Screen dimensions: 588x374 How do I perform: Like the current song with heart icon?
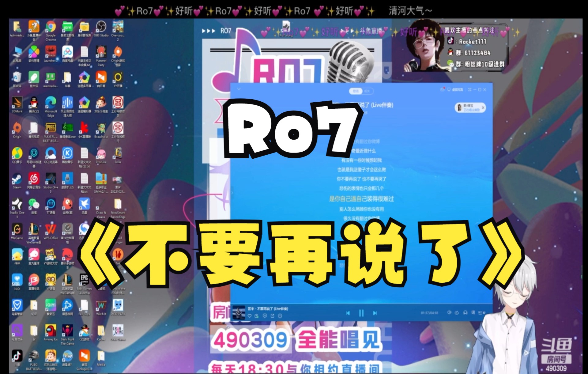click(x=250, y=316)
